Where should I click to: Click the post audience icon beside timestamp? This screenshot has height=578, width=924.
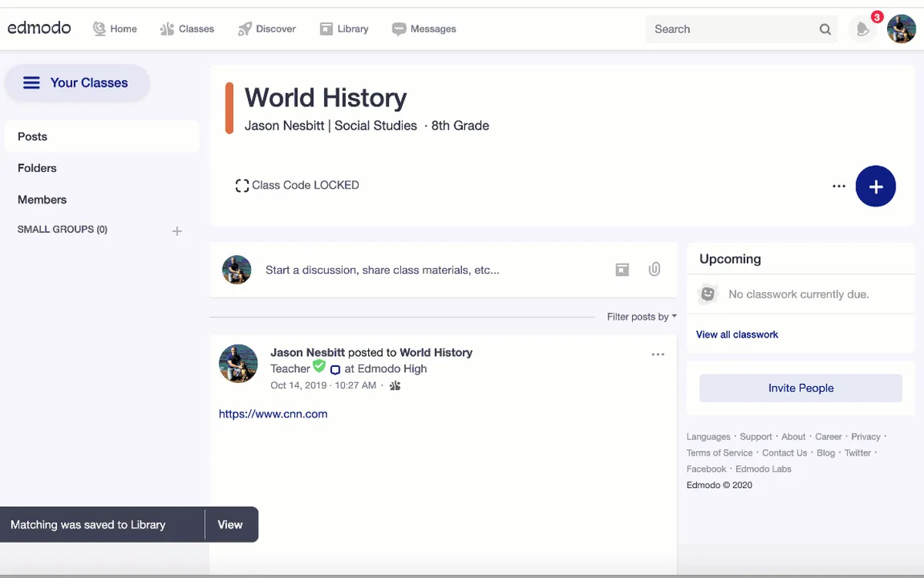click(395, 385)
